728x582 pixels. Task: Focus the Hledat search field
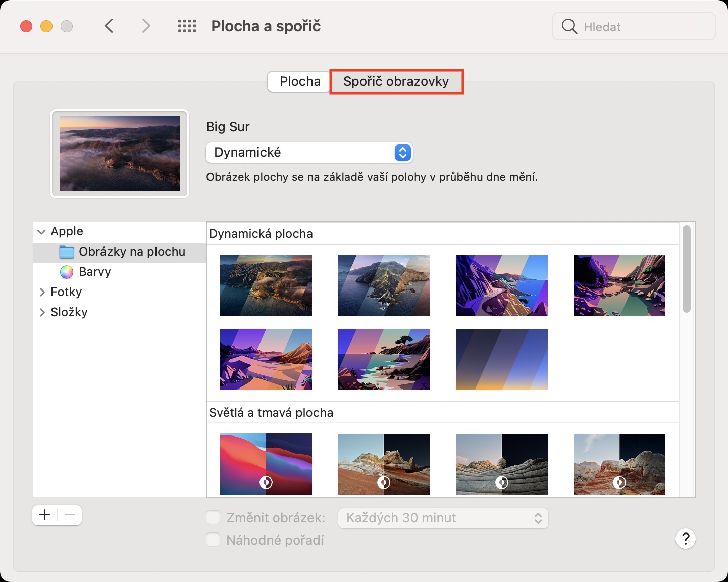pyautogui.click(x=634, y=26)
